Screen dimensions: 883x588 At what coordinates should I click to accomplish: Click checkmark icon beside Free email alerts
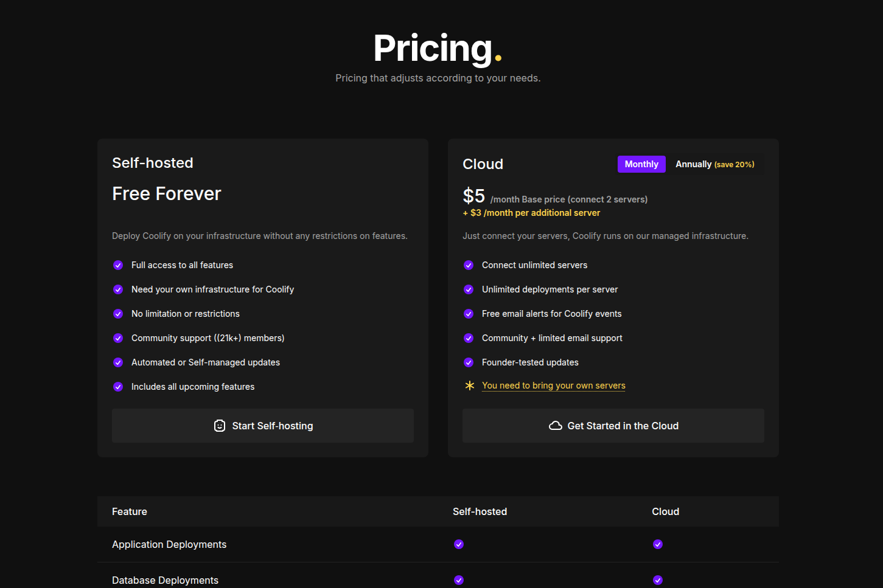pyautogui.click(x=469, y=314)
